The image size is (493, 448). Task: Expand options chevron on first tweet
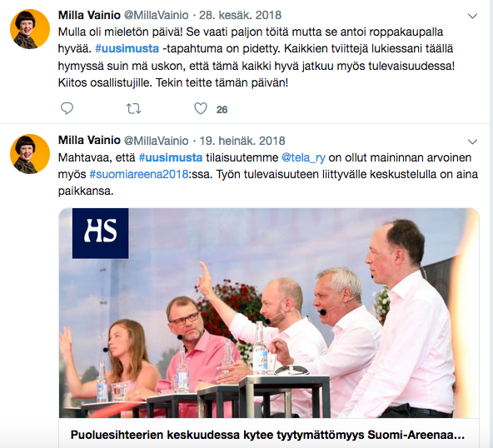click(472, 16)
